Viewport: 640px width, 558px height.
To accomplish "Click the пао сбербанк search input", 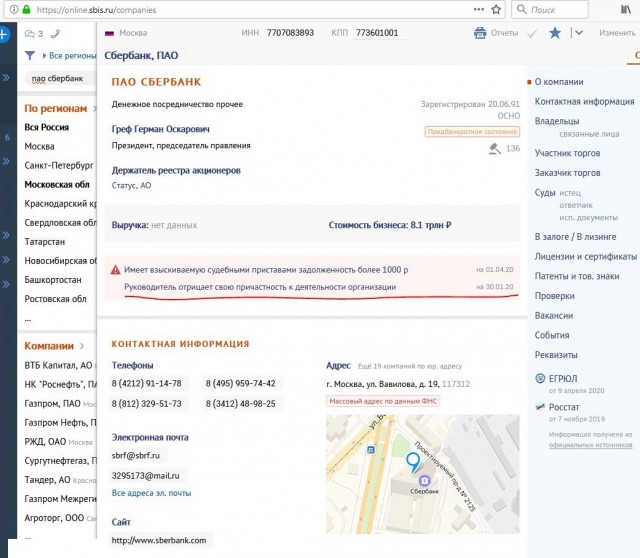I will (x=60, y=78).
